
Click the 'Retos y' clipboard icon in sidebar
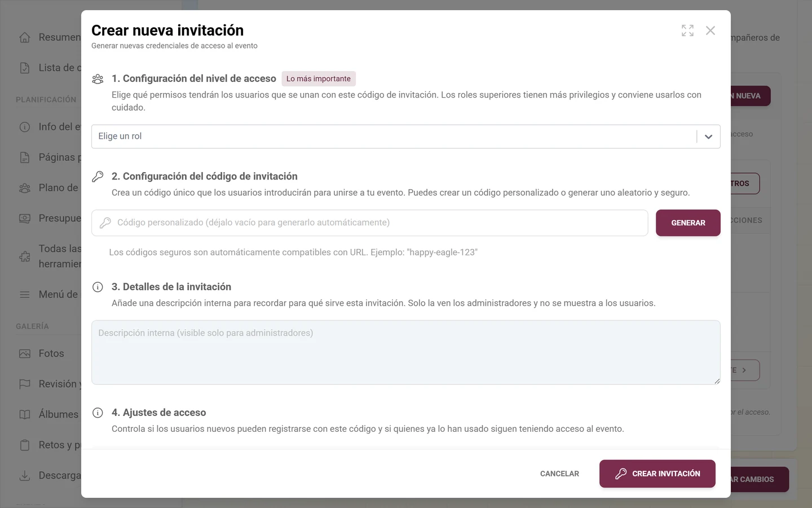[x=25, y=445]
